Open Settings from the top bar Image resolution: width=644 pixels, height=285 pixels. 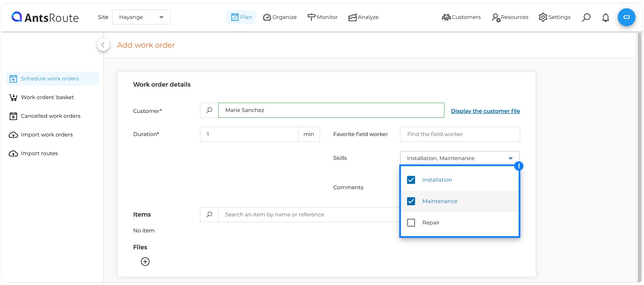pos(554,17)
